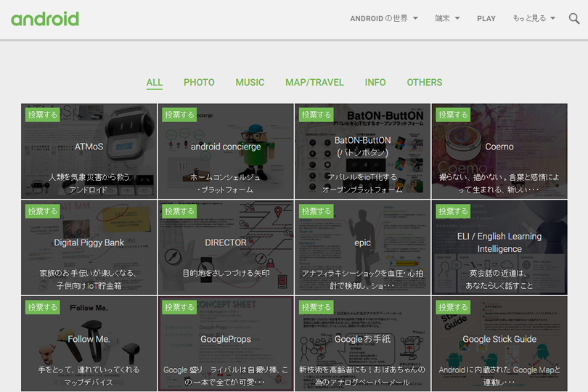588x392 pixels.
Task: Click description 目的地をさしつづける矢印
Action: pos(226,273)
